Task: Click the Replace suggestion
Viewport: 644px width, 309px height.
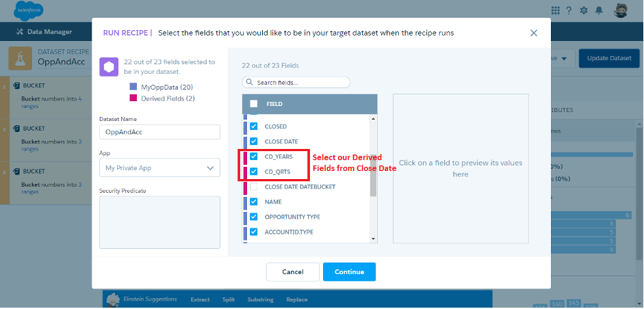Action: click(296, 299)
